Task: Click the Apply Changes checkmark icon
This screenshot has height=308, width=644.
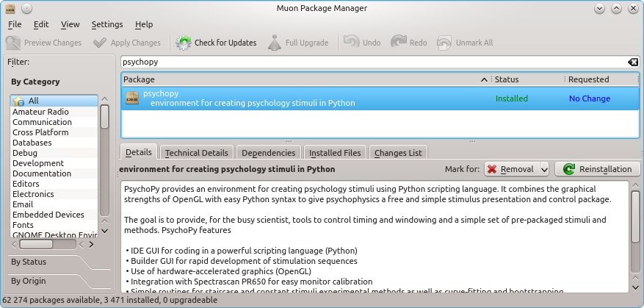Action: click(99, 43)
